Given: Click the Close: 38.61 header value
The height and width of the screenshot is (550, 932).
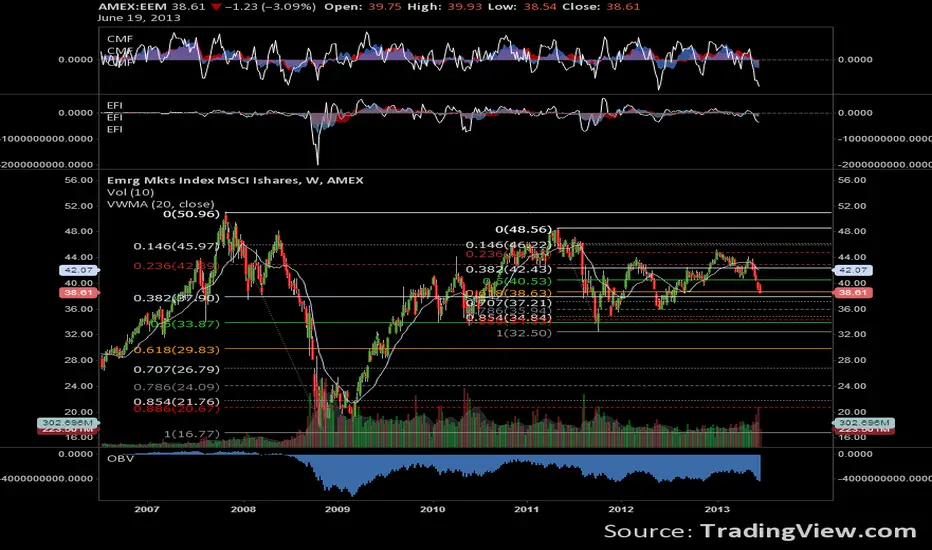Looking at the screenshot, I should click(602, 7).
